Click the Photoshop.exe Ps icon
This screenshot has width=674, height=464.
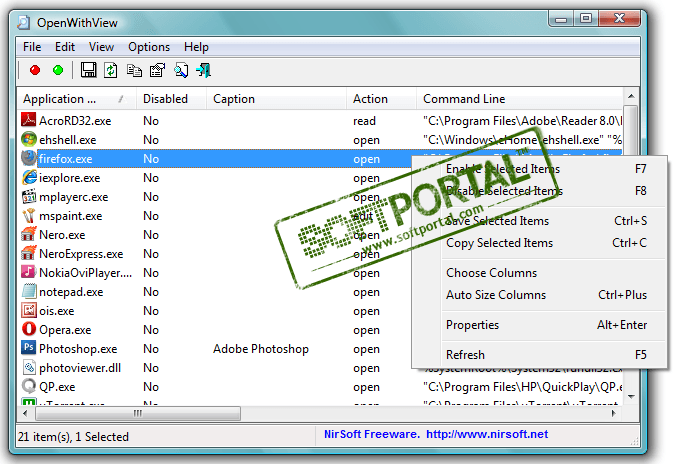tap(28, 348)
